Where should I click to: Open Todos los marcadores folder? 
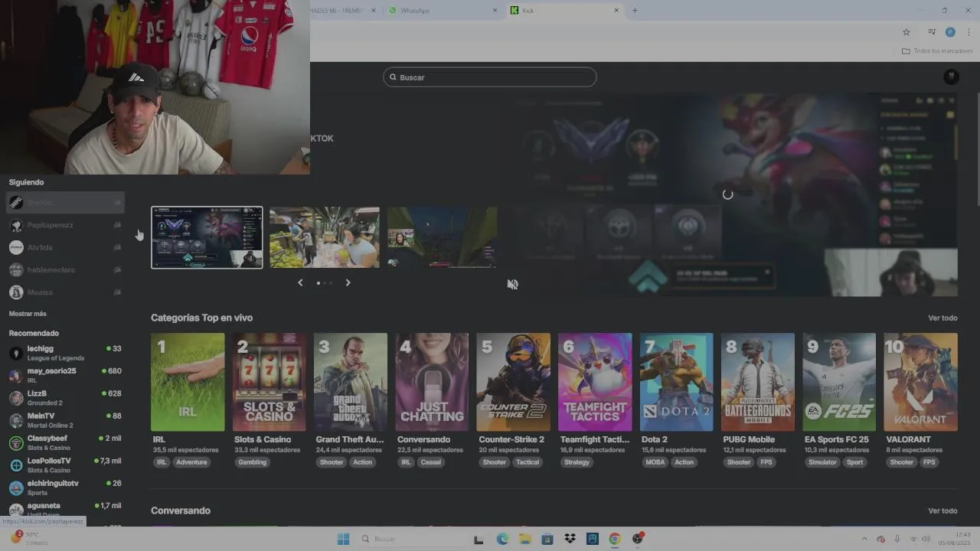pyautogui.click(x=937, y=51)
